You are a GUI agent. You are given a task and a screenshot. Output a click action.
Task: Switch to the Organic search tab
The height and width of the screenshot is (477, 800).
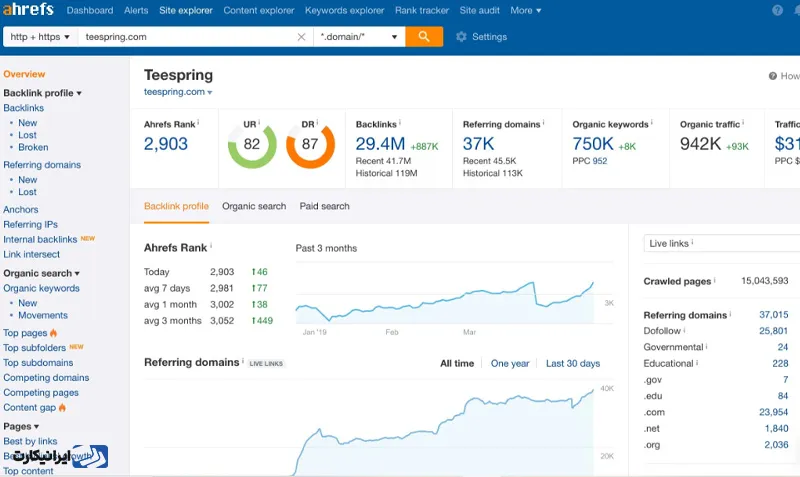(x=254, y=206)
